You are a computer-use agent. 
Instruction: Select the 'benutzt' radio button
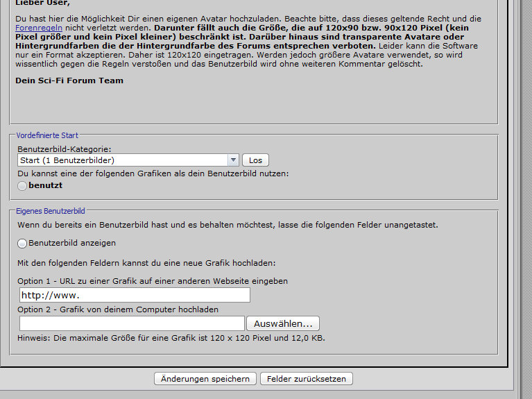click(x=22, y=186)
